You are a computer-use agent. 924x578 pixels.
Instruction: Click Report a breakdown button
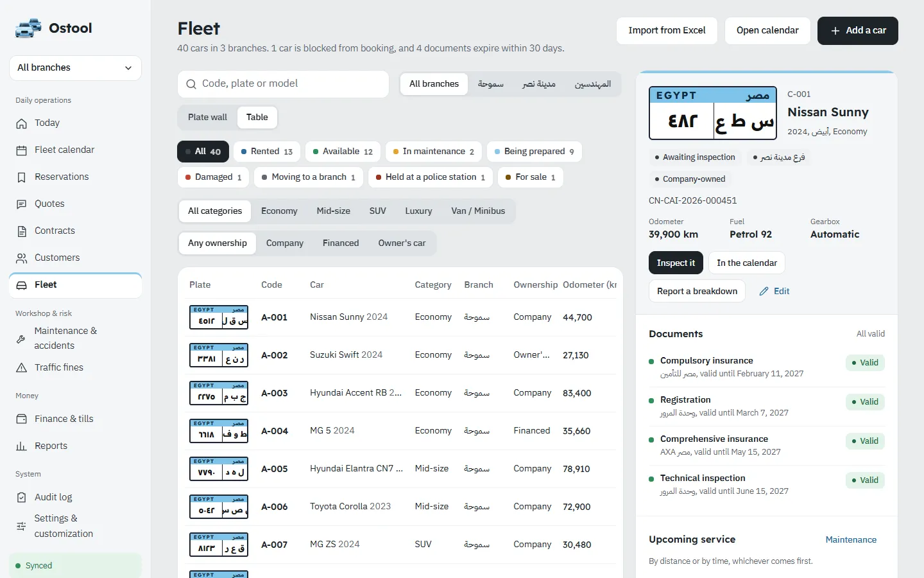tap(697, 292)
